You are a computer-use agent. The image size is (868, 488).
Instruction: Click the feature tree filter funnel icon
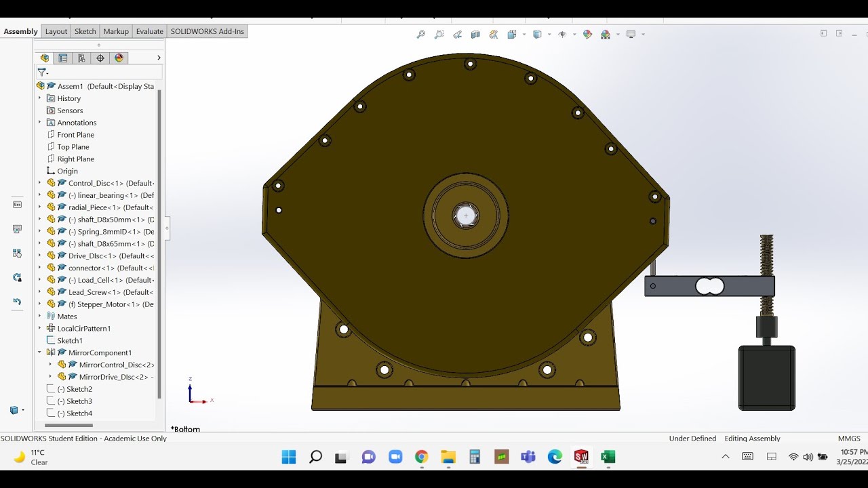click(41, 72)
